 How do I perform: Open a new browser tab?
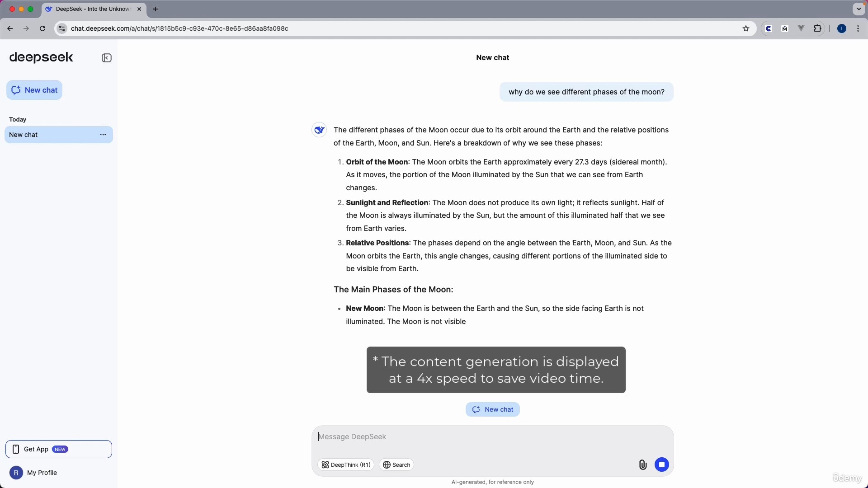(156, 9)
